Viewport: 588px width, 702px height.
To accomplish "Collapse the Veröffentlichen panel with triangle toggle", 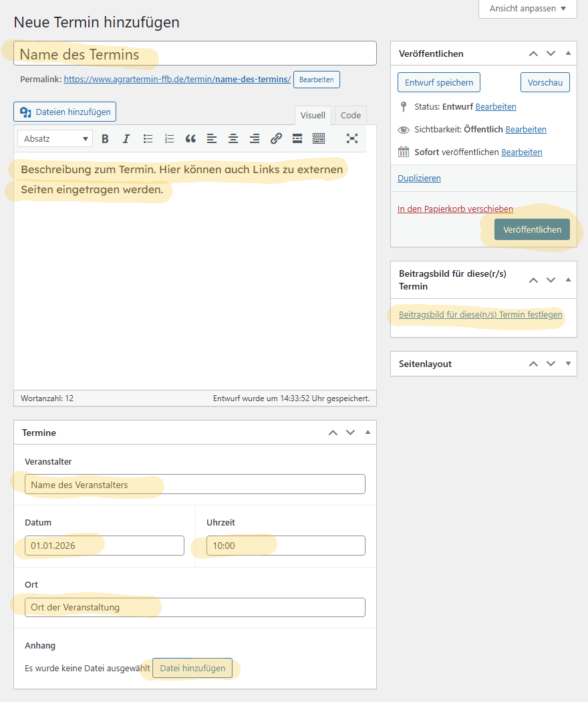I will (568, 53).
